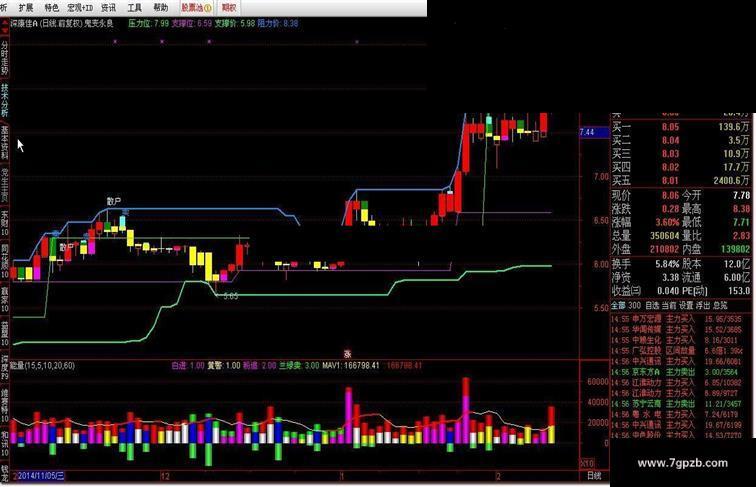Click the 散户 label above the blue line
This screenshot has width=756, height=487.
[x=114, y=201]
